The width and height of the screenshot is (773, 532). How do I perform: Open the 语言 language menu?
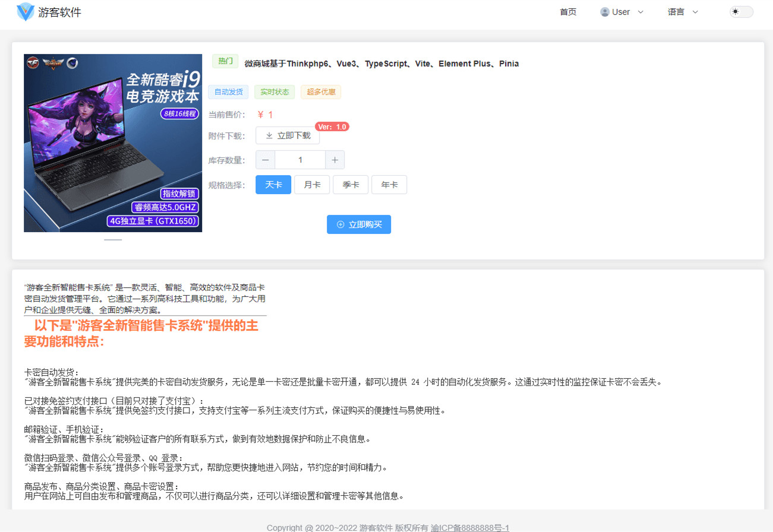point(683,12)
